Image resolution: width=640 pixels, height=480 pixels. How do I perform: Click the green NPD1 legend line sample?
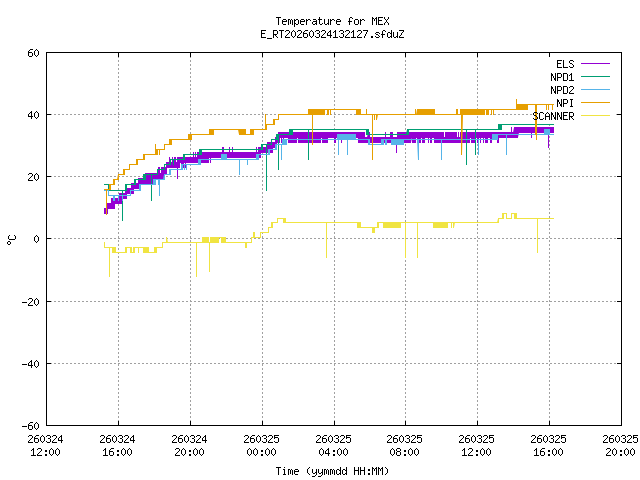[x=594, y=76]
